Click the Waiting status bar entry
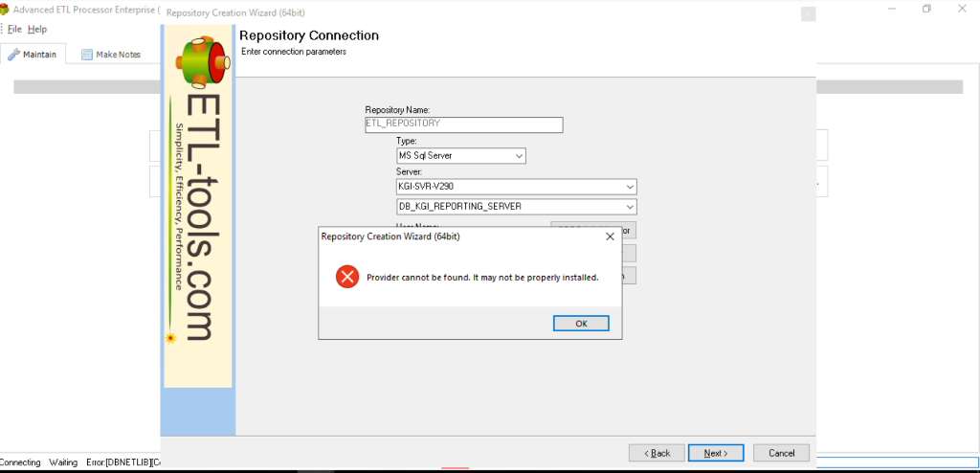Screen dimensions: 980x473 63,462
